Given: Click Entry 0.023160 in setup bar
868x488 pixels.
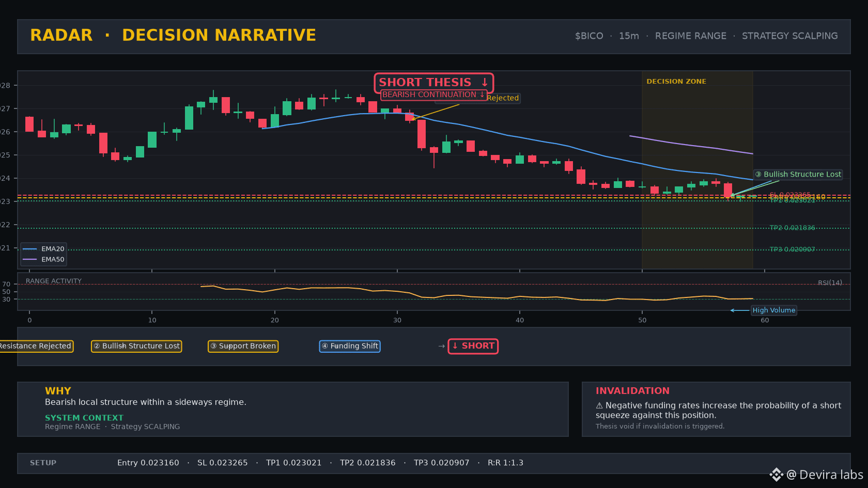Looking at the screenshot, I should [148, 463].
